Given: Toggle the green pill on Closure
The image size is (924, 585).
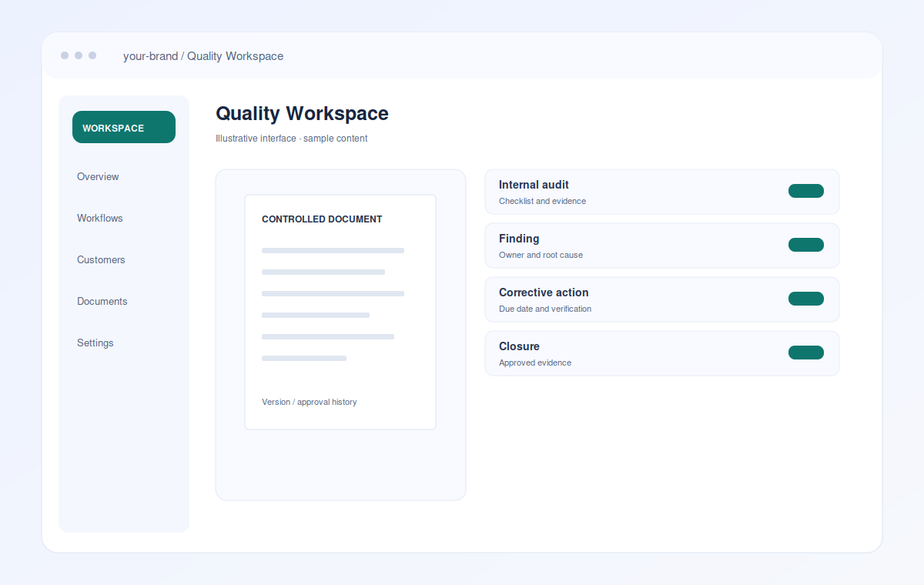Looking at the screenshot, I should point(806,353).
